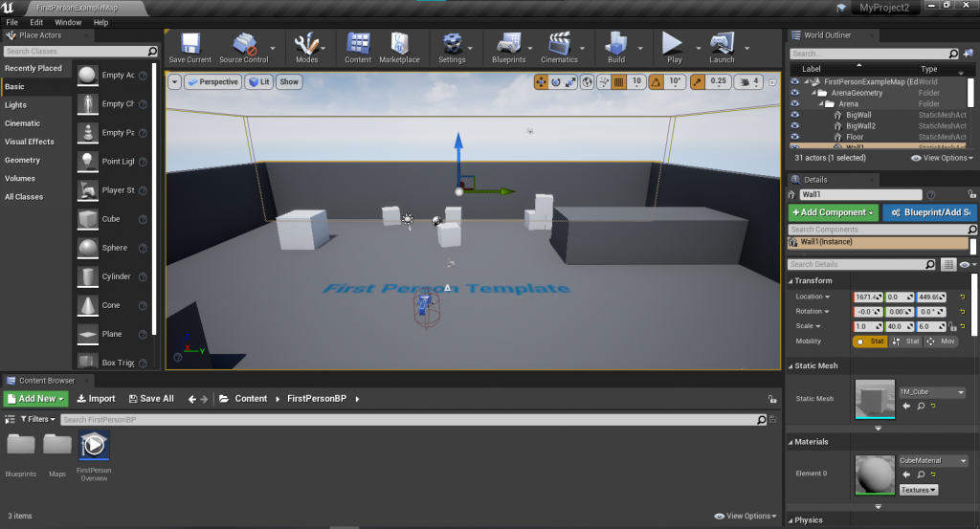The width and height of the screenshot is (980, 529).
Task: Open the Marketplace from the toolbar
Action: [x=399, y=48]
